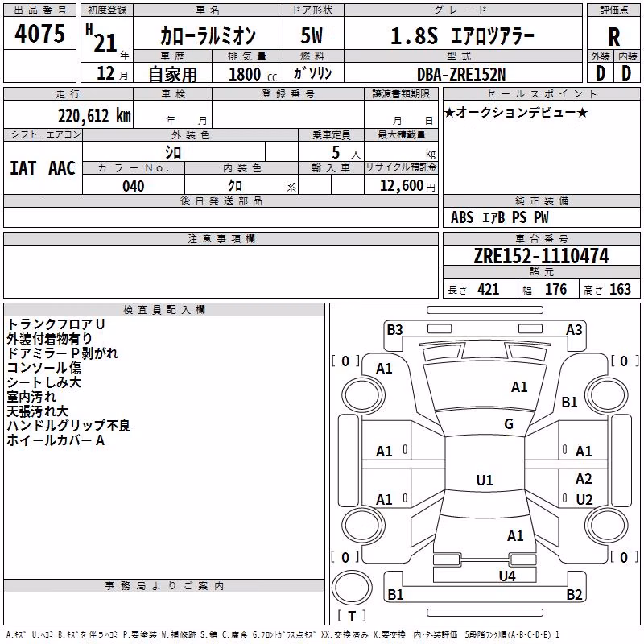Viewport: 644px width, 644px height.
Task: Click the fuel type ガソリン
Action: [312, 73]
